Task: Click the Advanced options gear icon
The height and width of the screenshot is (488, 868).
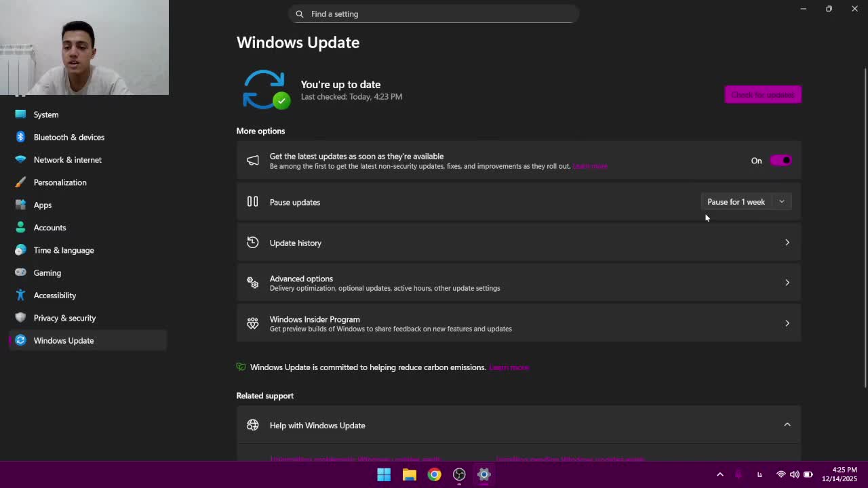Action: (x=252, y=283)
